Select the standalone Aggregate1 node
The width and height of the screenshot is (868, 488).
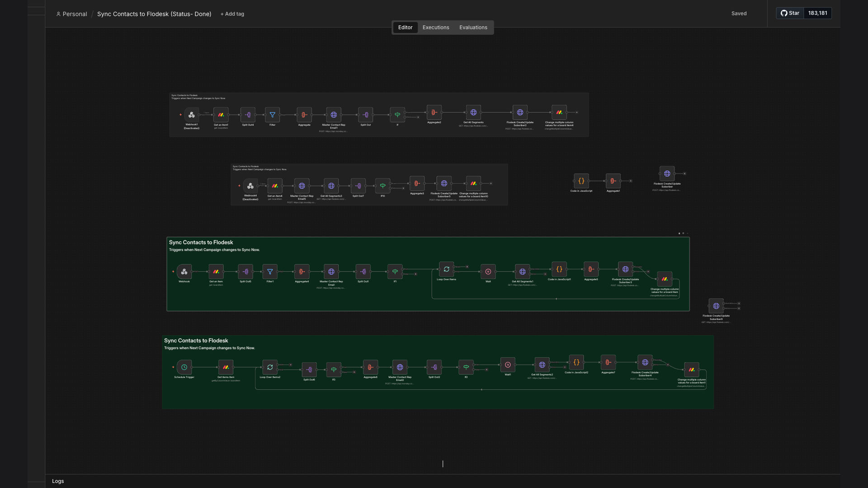click(613, 181)
